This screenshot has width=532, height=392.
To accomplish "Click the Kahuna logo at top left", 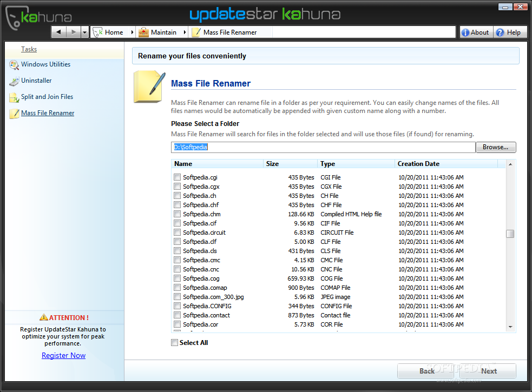I will coord(38,18).
